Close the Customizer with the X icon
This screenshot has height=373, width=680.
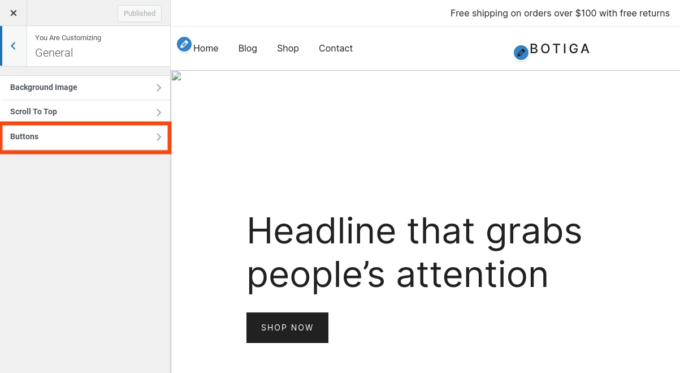click(x=13, y=13)
